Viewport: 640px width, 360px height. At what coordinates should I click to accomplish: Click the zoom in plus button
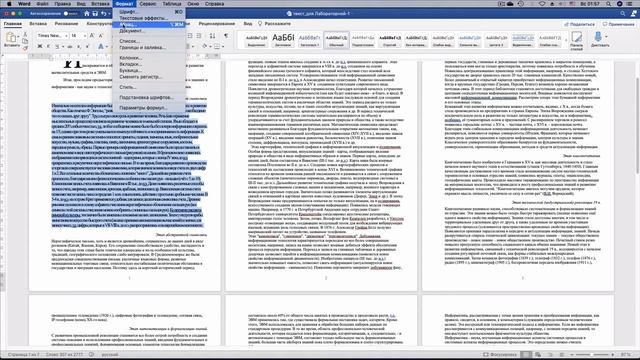(x=613, y=354)
